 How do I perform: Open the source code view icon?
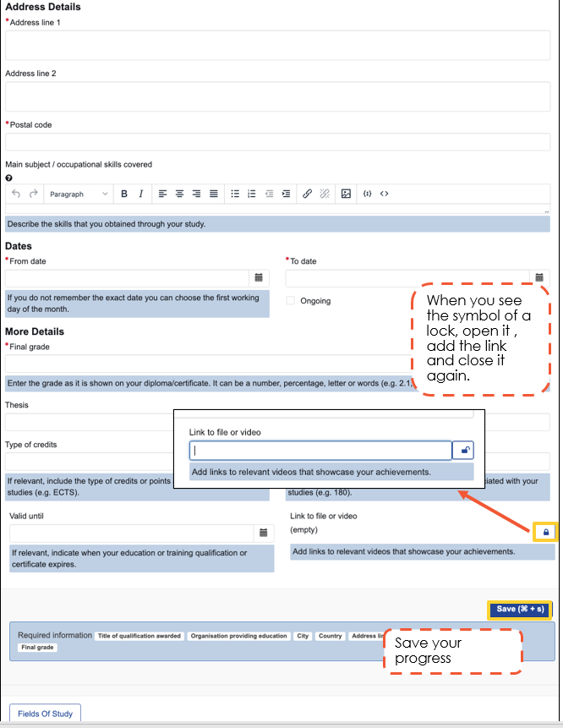coord(384,194)
